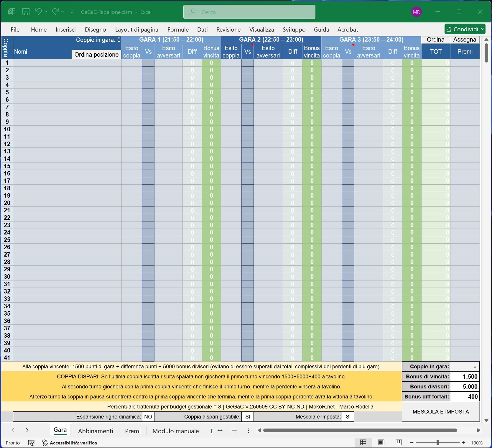This screenshot has height=448, width=492.
Task: Click the horizontal scrollbar thumb
Action: pos(360,430)
